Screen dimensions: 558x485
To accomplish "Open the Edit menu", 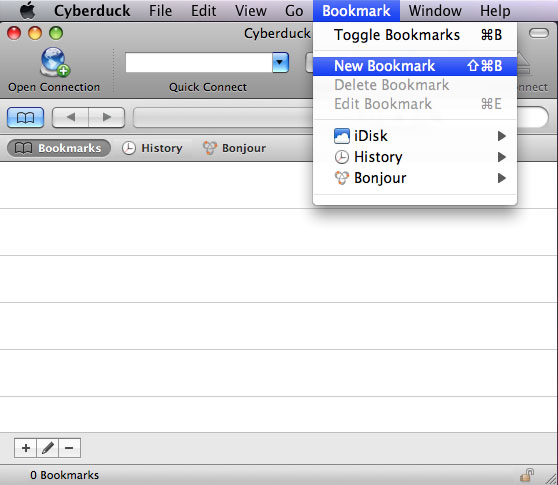I will [x=203, y=11].
